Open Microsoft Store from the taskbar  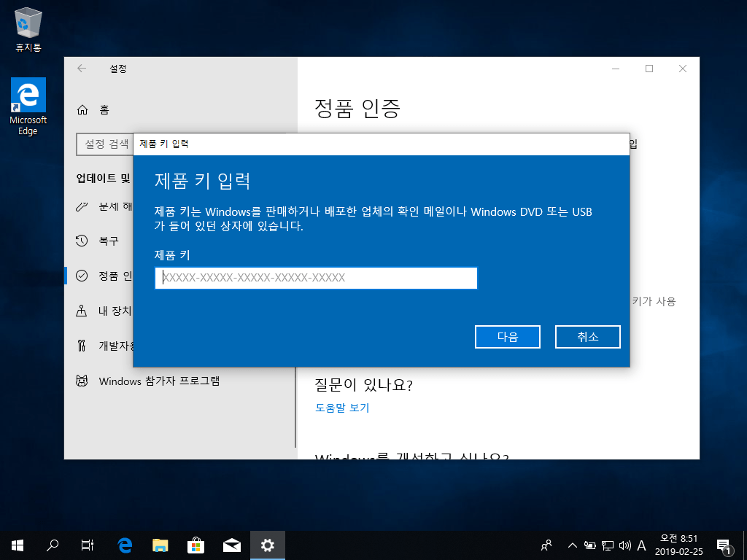196,545
